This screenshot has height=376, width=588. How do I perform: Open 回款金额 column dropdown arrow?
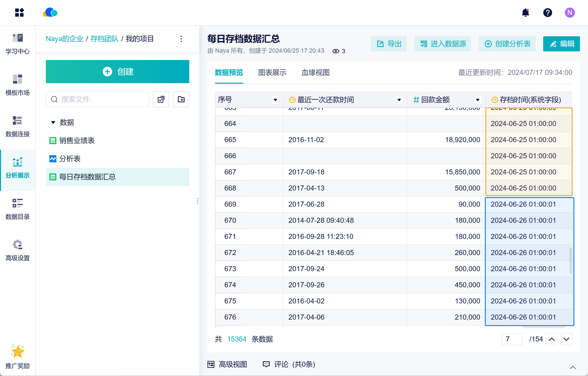[x=477, y=100]
